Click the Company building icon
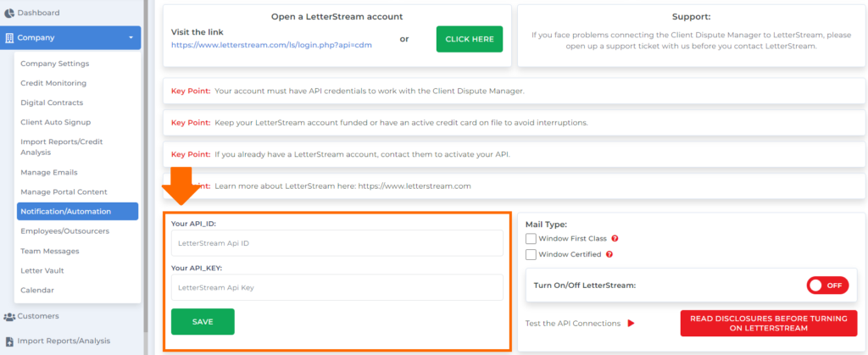 pos(8,38)
